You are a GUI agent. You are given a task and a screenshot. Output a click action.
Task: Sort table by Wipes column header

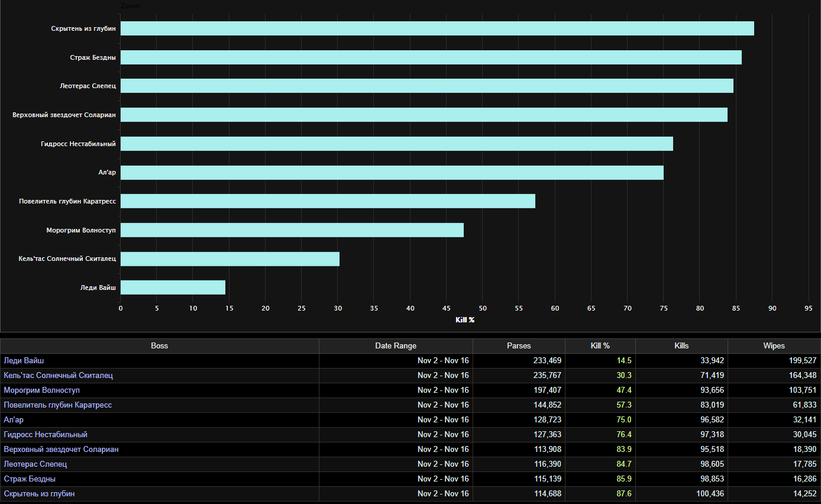[x=774, y=346]
